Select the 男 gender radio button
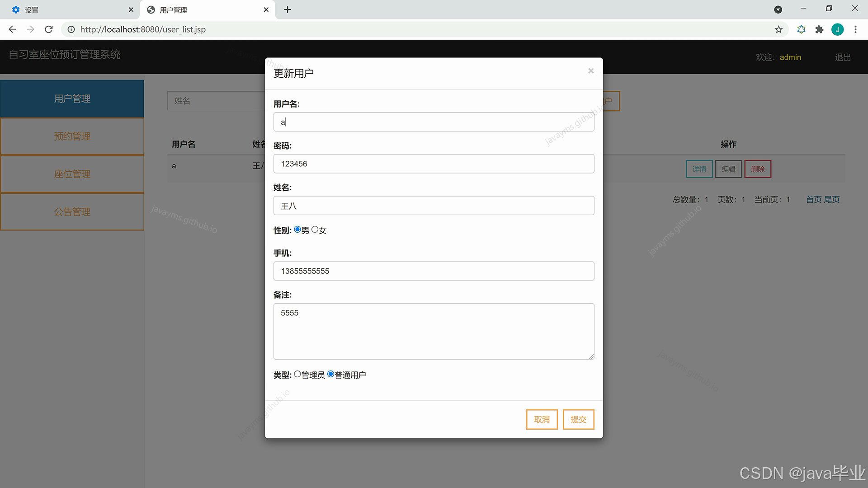The width and height of the screenshot is (868, 488). click(x=297, y=230)
